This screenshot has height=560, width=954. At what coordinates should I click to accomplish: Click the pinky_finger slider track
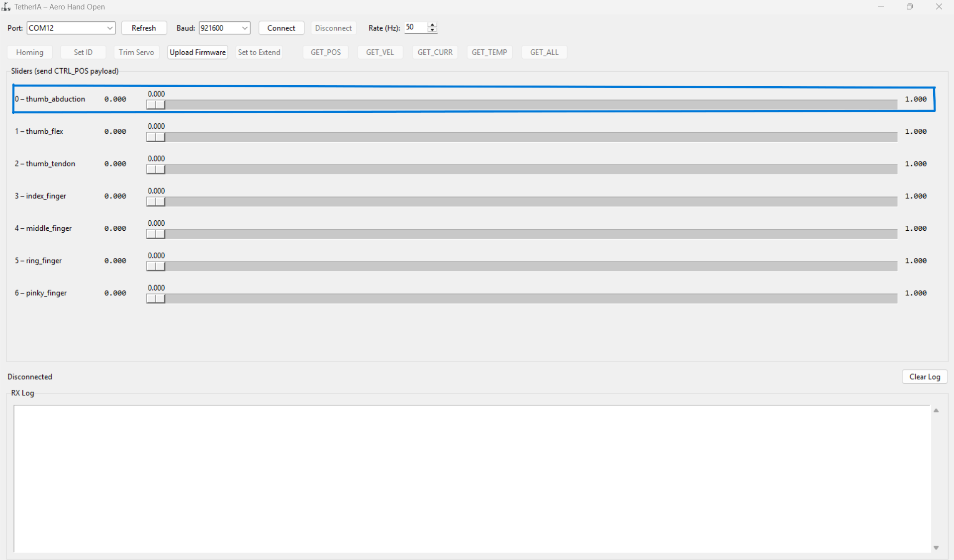click(x=497, y=298)
